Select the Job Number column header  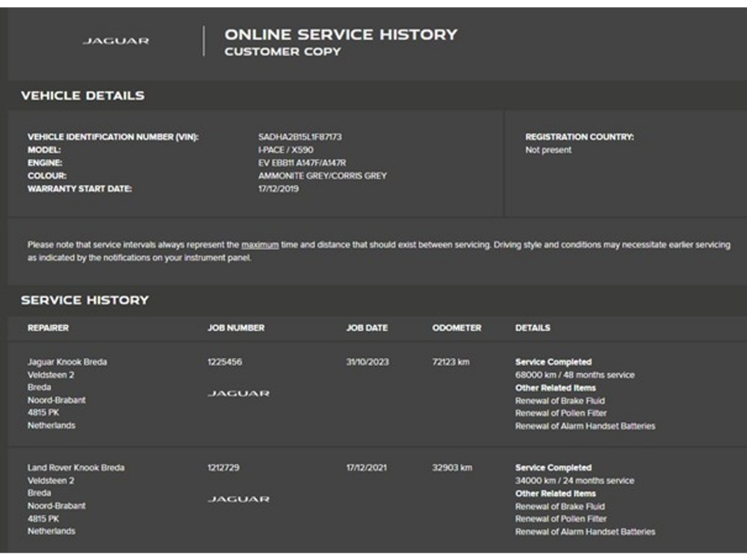[236, 327]
